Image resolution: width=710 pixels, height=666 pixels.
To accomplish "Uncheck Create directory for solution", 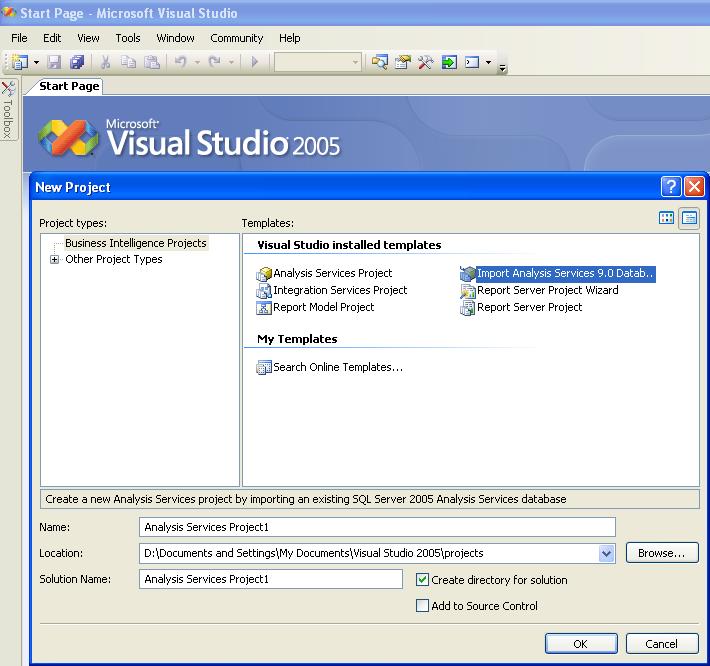I will pyautogui.click(x=422, y=580).
